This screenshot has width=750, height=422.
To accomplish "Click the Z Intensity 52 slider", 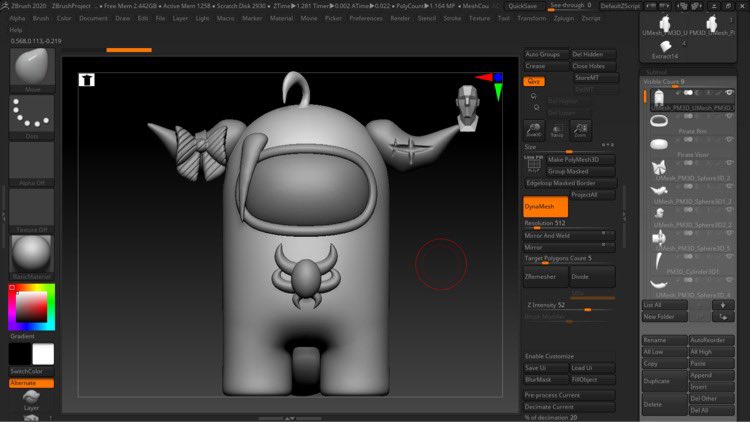I will tap(569, 306).
